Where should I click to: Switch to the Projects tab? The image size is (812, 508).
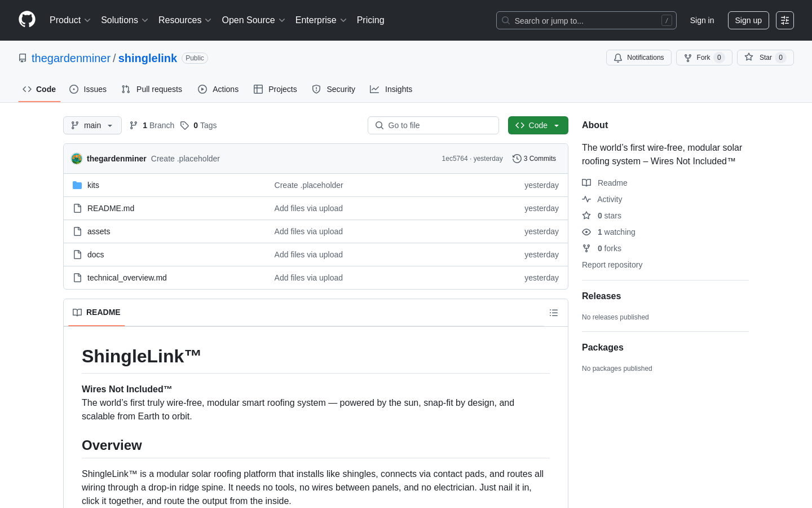275,89
